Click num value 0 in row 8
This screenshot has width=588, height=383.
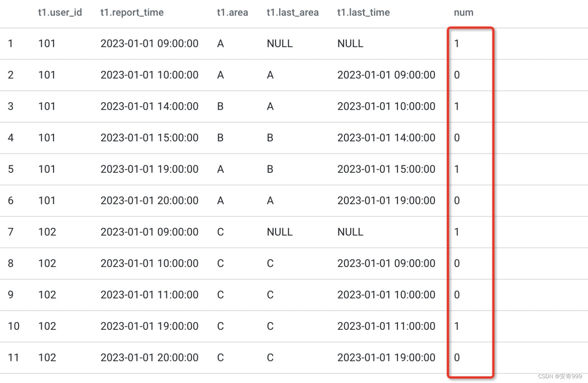[x=457, y=263]
